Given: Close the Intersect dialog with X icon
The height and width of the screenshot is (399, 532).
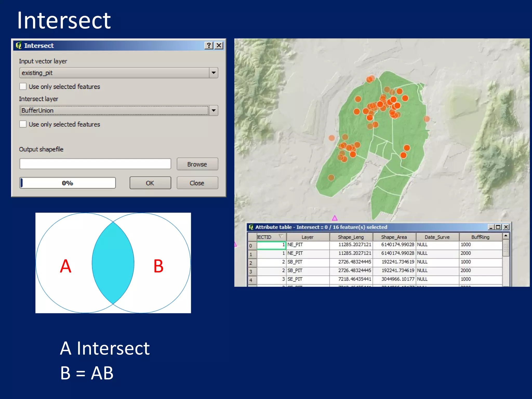Looking at the screenshot, I should [219, 45].
